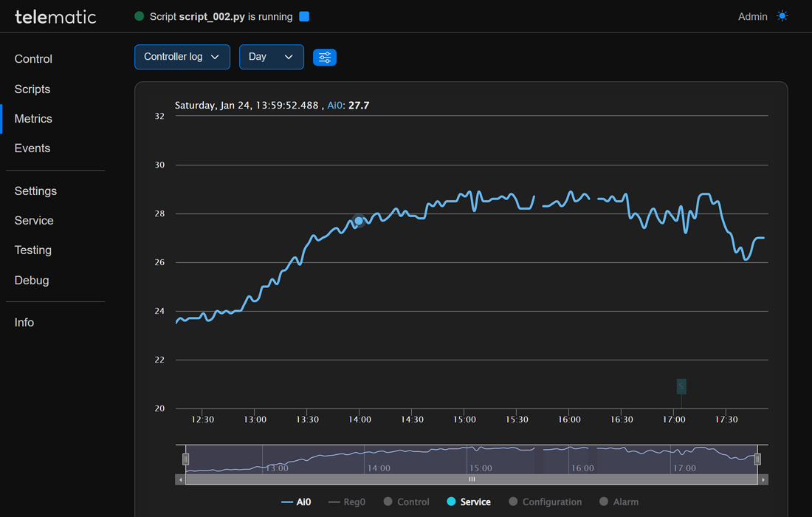Click the Admin user label
Screen dimensions: 812x517
(752, 16)
